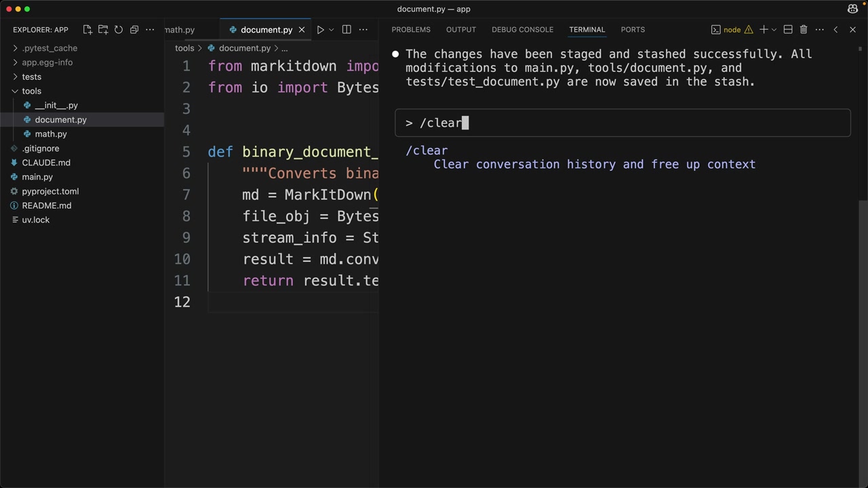The width and height of the screenshot is (868, 488).
Task: Split the terminal panel
Action: (x=788, y=30)
